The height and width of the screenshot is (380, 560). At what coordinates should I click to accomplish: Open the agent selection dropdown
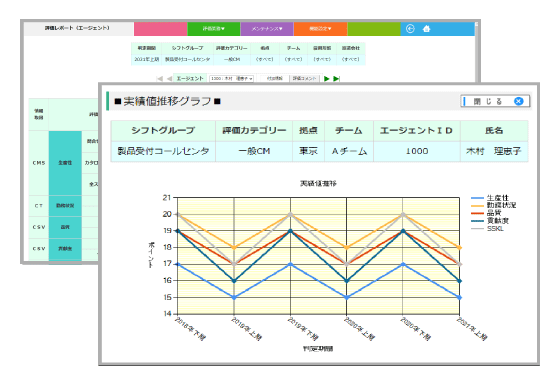point(232,79)
